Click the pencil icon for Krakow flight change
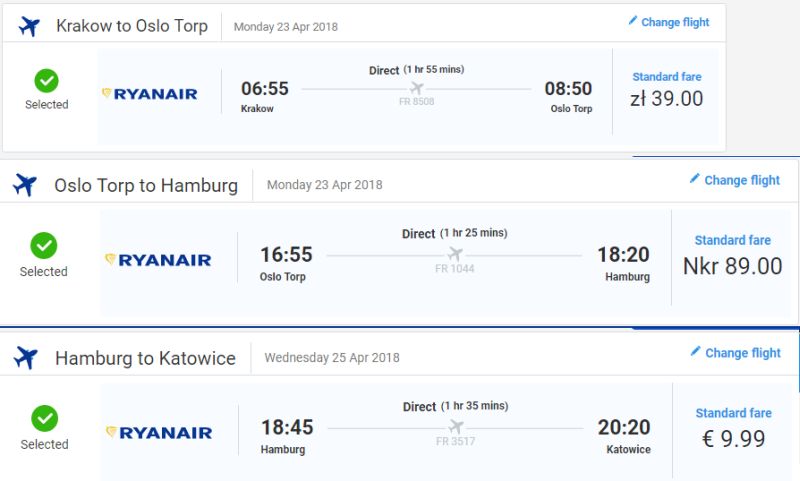The image size is (800, 481). [633, 21]
